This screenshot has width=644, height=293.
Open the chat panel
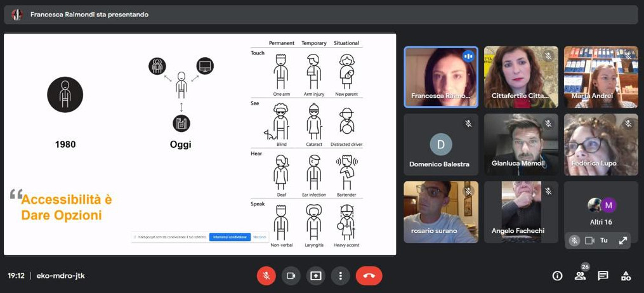[603, 276]
